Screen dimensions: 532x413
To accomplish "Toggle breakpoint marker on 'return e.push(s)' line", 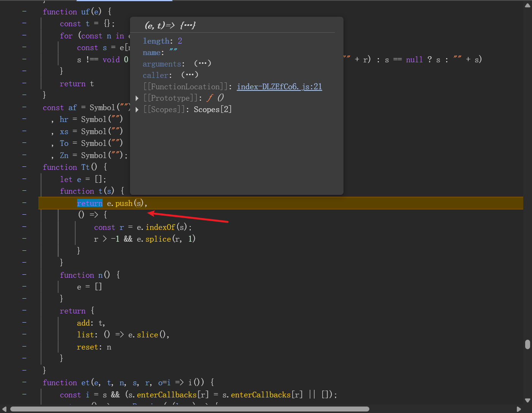I will [x=24, y=203].
